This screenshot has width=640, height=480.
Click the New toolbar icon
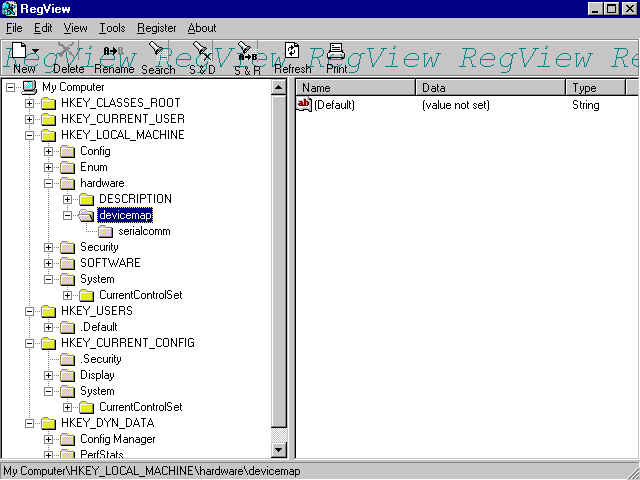point(20,52)
